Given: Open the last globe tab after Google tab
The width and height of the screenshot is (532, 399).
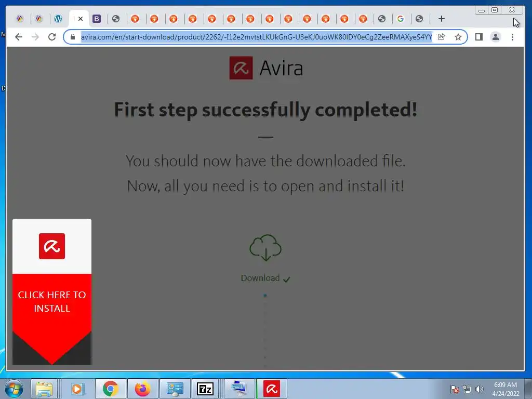Looking at the screenshot, I should pos(419,19).
